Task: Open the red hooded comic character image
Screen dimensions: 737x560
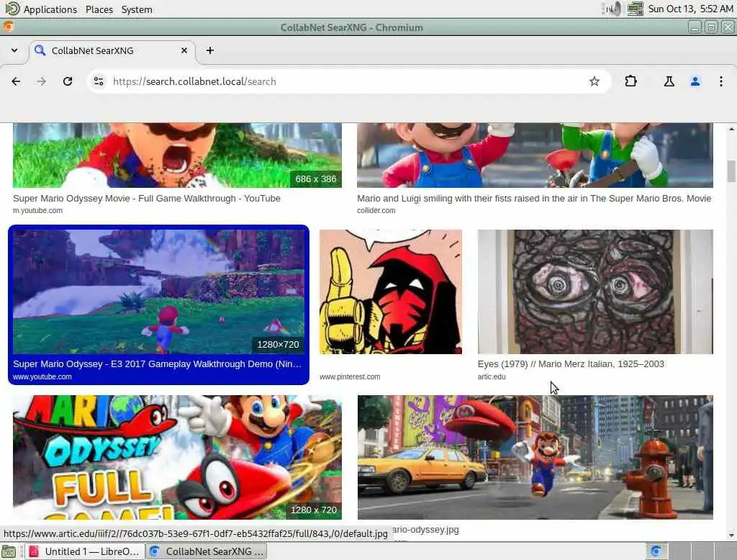Action: click(391, 292)
